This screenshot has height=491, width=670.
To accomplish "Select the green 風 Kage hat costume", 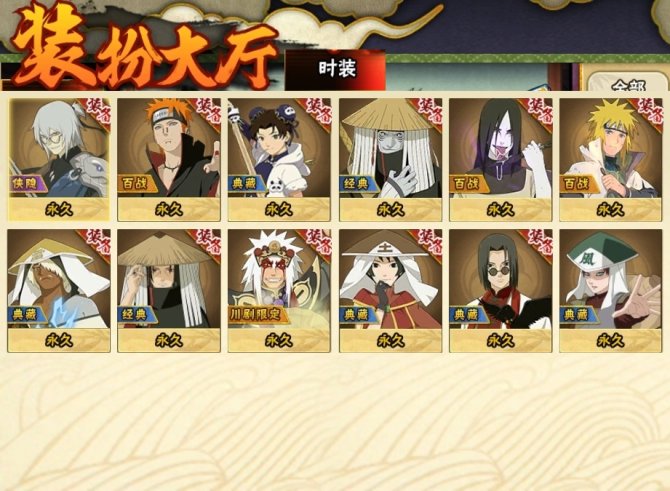I will pyautogui.click(x=611, y=291).
